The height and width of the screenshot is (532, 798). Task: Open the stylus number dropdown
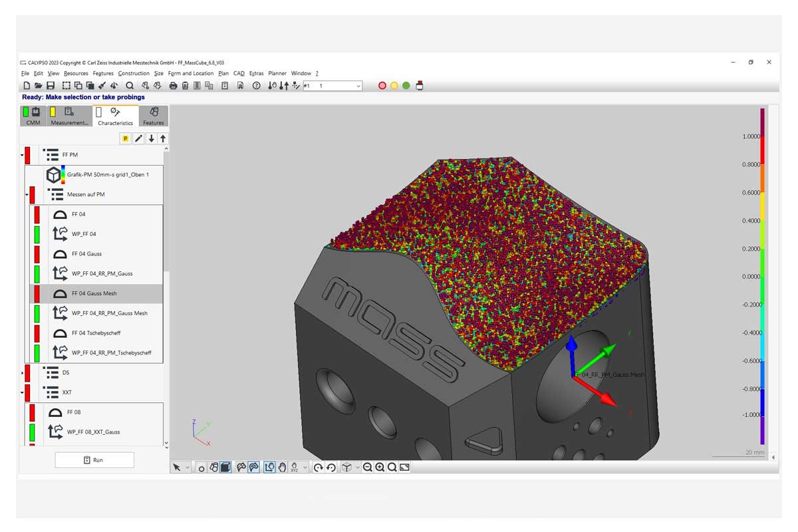pyautogui.click(x=358, y=86)
